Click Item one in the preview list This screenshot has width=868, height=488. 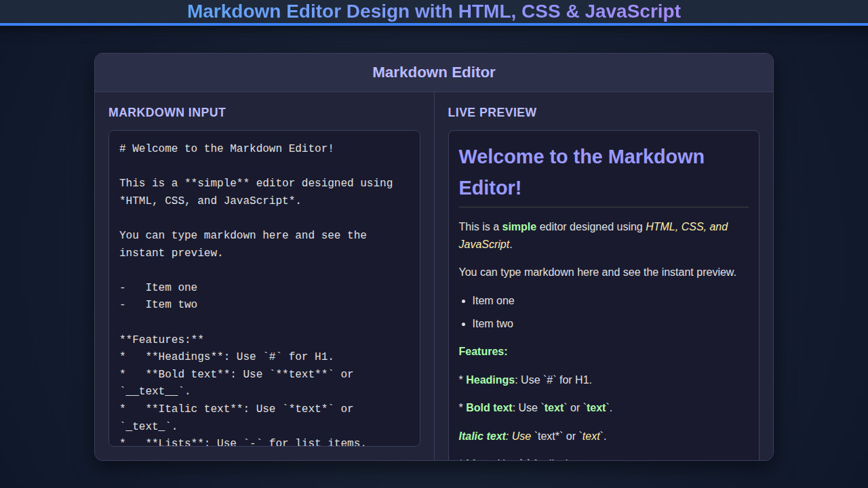(x=493, y=300)
